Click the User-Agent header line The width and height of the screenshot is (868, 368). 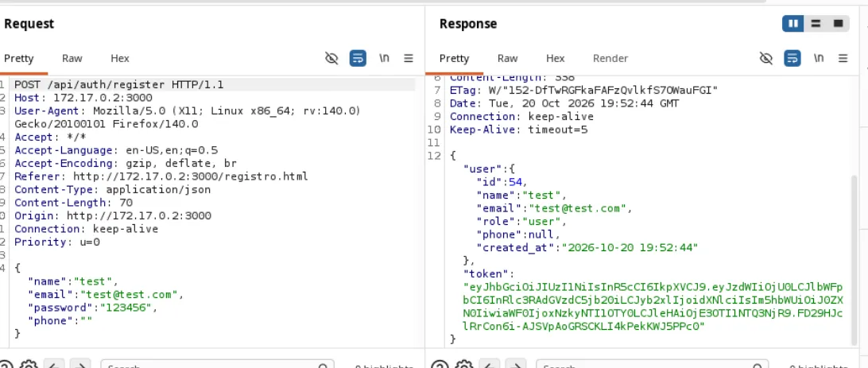pyautogui.click(x=188, y=118)
